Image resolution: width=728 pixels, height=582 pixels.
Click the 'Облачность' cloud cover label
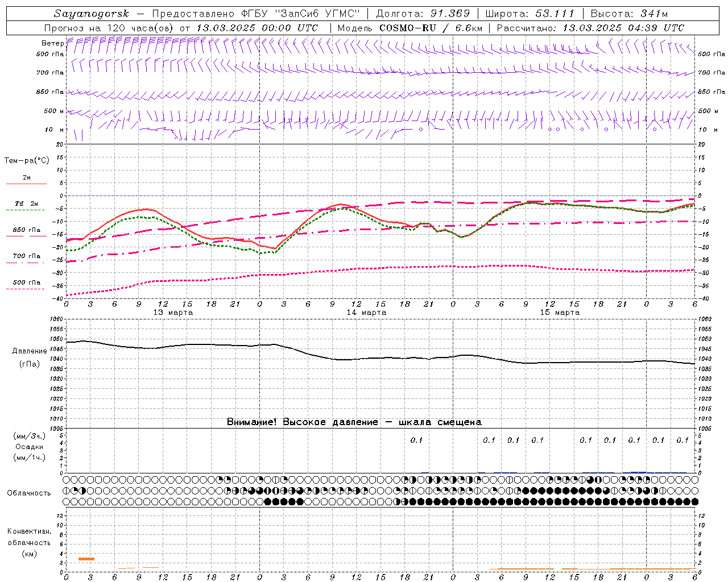point(29,493)
